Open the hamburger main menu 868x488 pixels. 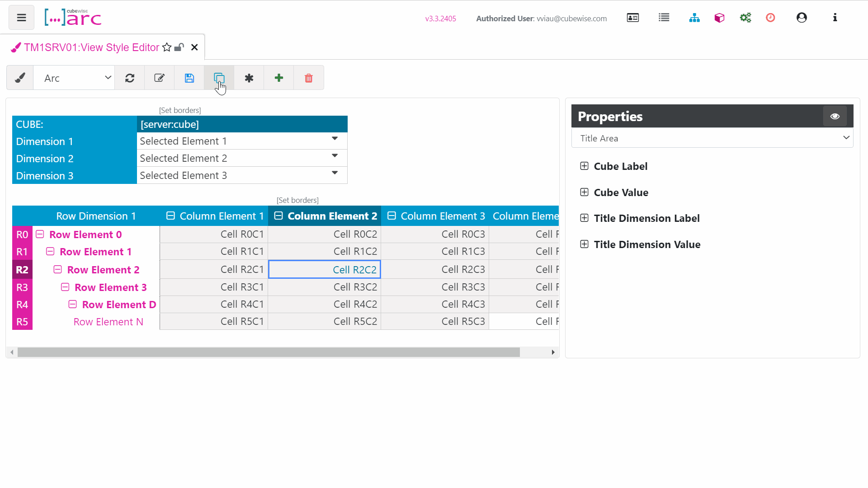(x=21, y=18)
